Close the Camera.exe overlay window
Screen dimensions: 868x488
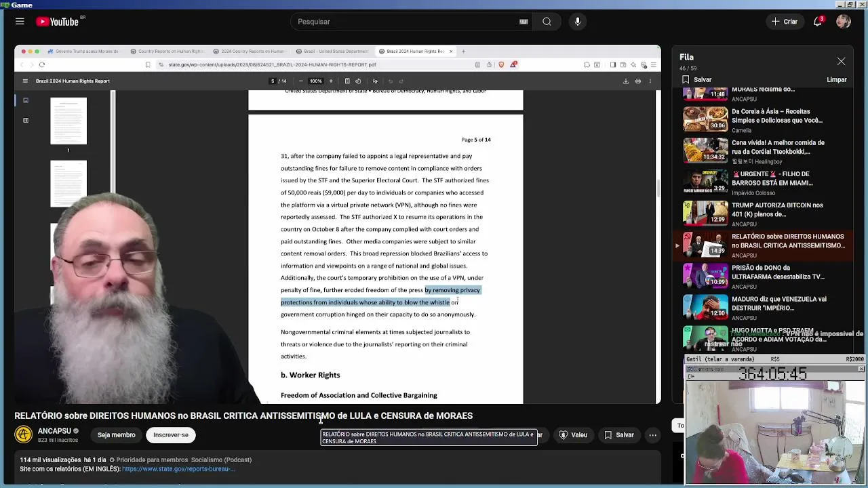pyautogui.click(x=861, y=369)
